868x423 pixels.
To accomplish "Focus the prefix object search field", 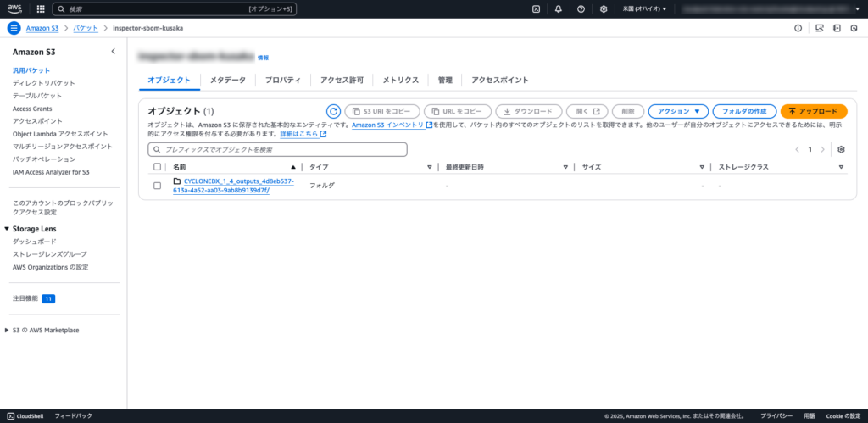I will tap(277, 149).
